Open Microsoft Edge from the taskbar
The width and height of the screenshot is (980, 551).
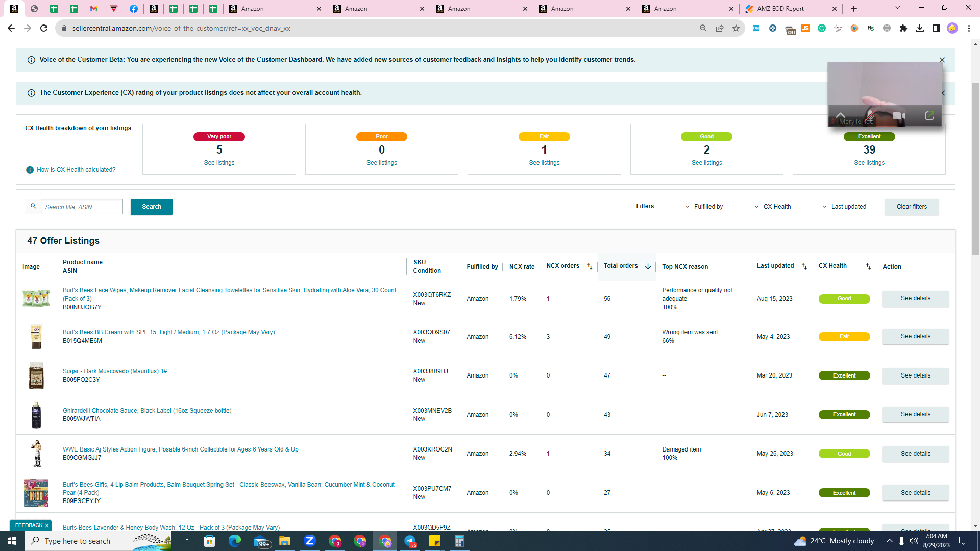click(x=235, y=541)
